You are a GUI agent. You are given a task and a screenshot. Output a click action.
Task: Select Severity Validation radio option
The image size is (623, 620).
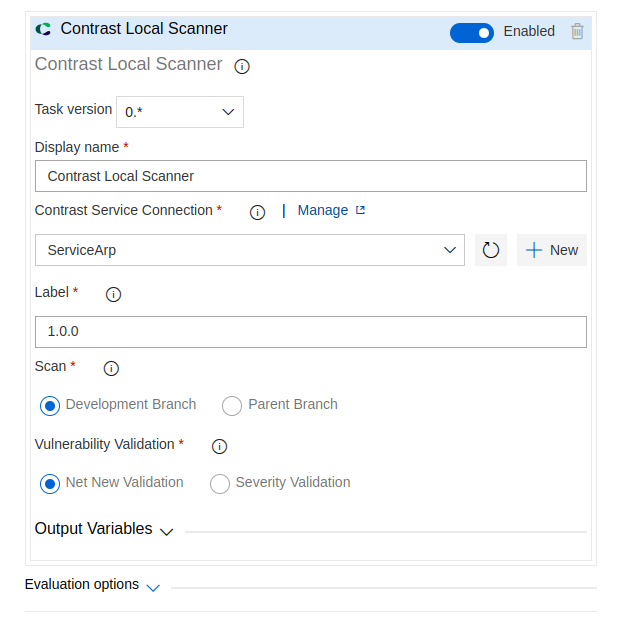(220, 484)
